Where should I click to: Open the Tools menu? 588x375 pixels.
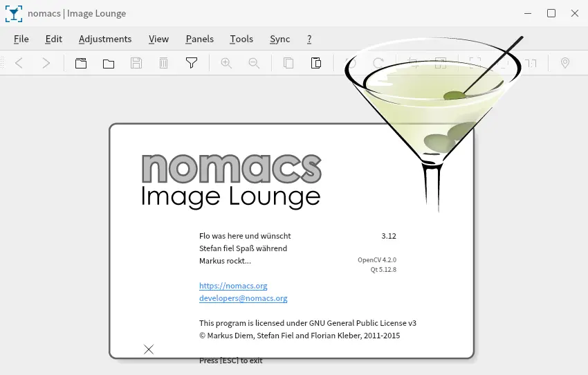(241, 39)
